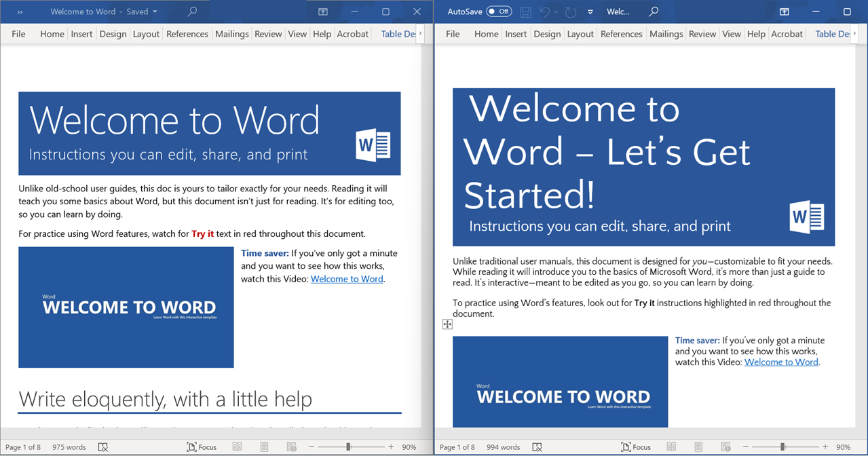Open the Saved status dropdown
The image size is (868, 456).
click(x=155, y=12)
